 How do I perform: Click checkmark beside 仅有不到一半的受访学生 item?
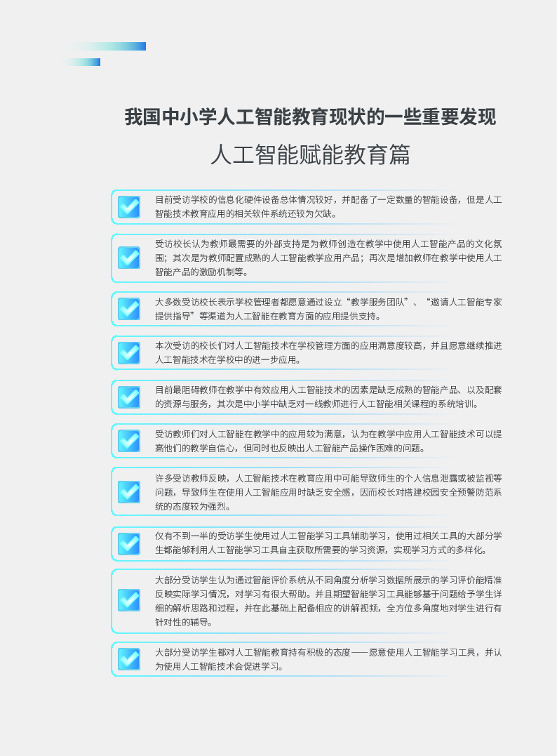pyautogui.click(x=129, y=544)
